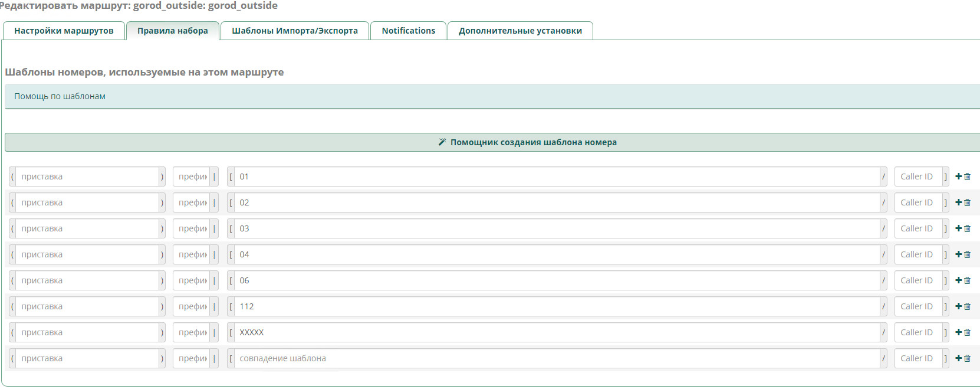Click trash icon on the empty last row
The height and width of the screenshot is (389, 980).
point(967,358)
